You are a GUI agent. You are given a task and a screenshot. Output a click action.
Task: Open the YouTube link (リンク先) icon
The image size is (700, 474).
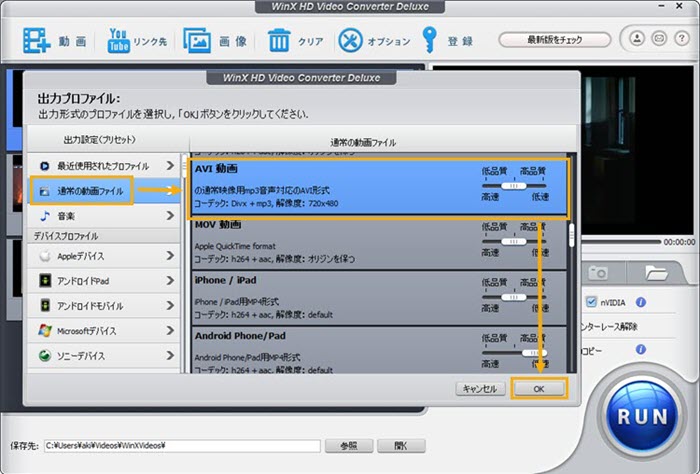pos(119,41)
